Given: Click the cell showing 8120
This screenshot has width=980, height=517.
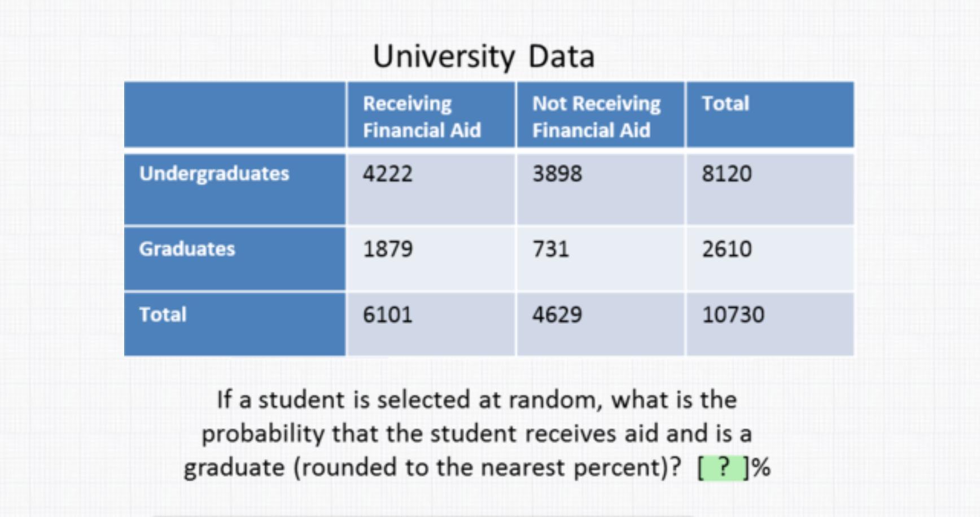Looking at the screenshot, I should pos(770,189).
